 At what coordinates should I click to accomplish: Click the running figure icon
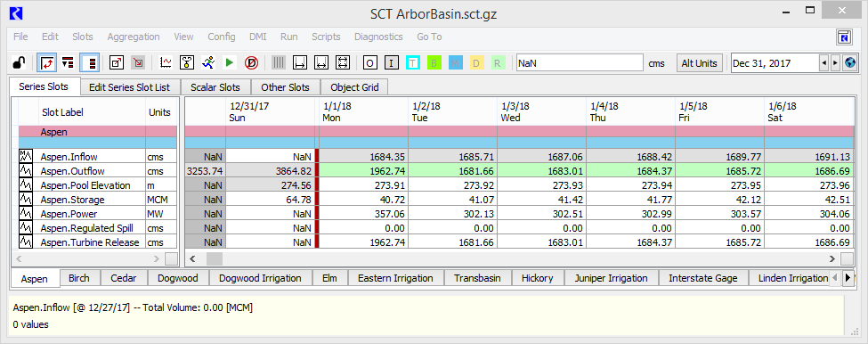pos(208,63)
